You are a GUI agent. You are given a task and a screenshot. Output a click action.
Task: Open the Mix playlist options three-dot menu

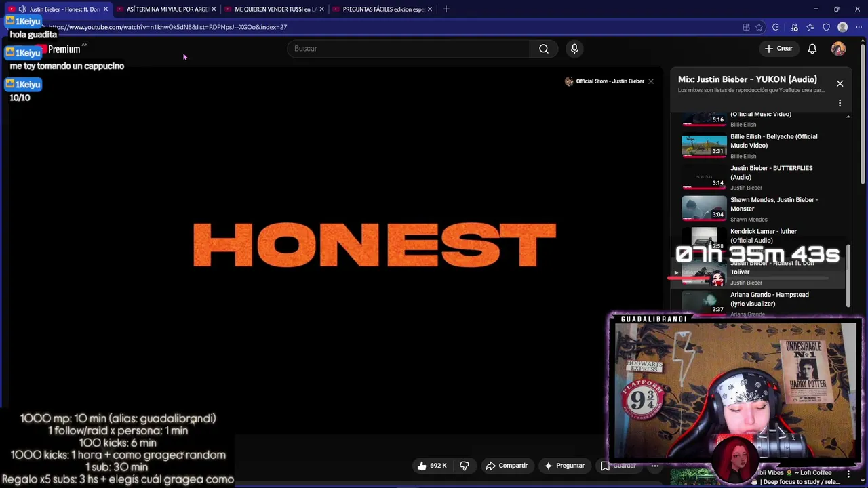[x=840, y=103]
